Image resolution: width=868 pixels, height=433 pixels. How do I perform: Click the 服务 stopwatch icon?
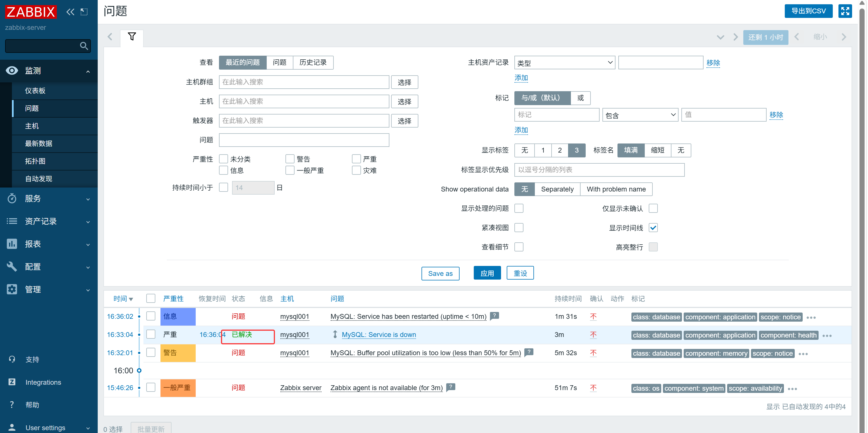12,198
